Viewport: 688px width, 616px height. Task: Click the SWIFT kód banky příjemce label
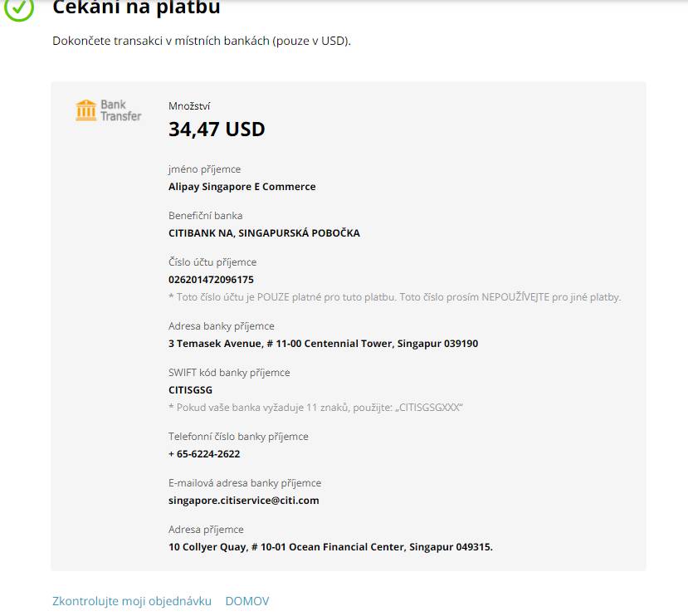(x=229, y=373)
